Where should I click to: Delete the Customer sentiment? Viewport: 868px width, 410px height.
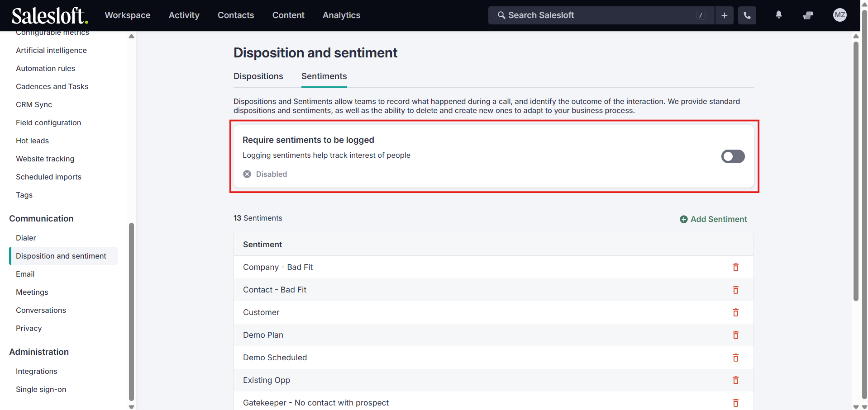736,312
